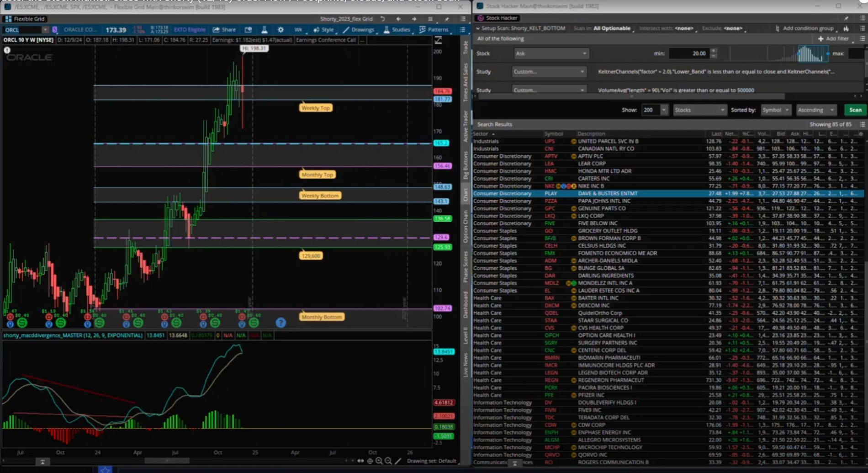Image resolution: width=868 pixels, height=473 pixels.
Task: Open the Trade side tab
Action: (466, 47)
